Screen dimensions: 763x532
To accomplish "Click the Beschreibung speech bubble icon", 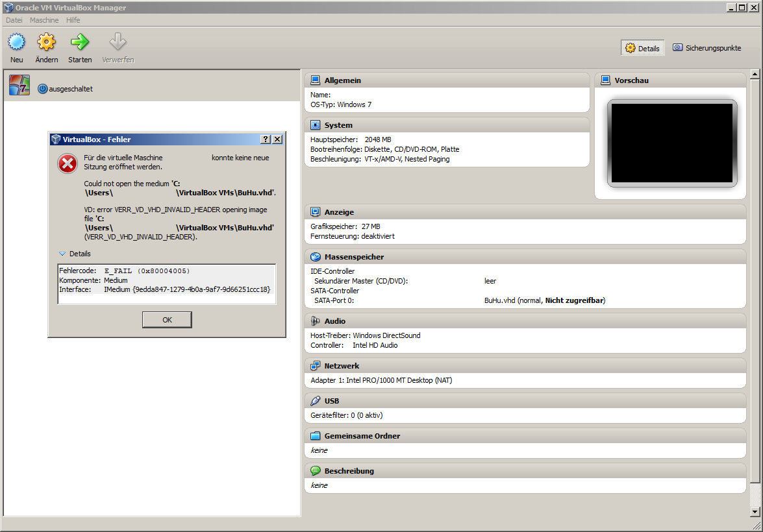I will pyautogui.click(x=316, y=471).
